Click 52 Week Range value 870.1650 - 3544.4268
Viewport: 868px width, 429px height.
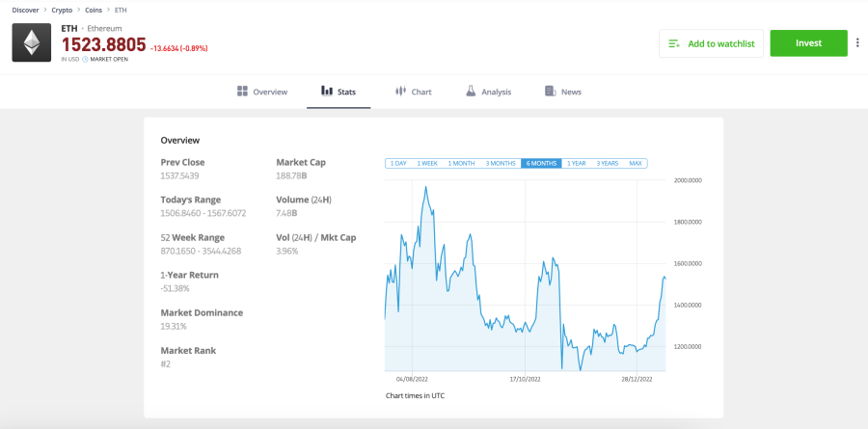pyautogui.click(x=201, y=251)
